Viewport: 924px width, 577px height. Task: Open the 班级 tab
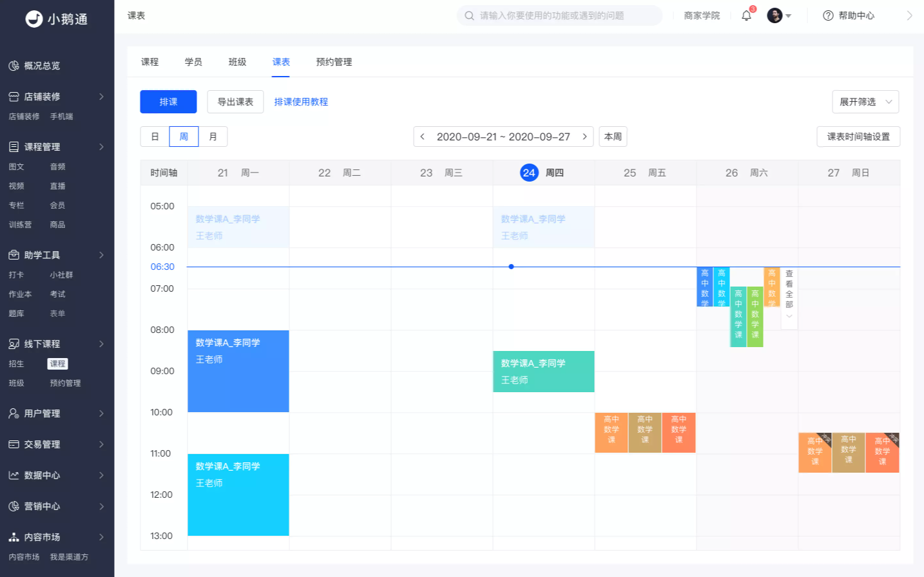pos(237,62)
